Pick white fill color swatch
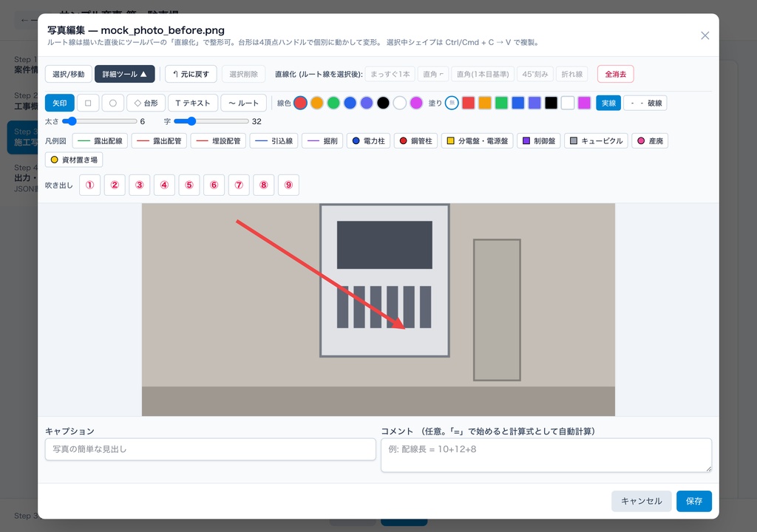The height and width of the screenshot is (532, 757). coord(567,103)
